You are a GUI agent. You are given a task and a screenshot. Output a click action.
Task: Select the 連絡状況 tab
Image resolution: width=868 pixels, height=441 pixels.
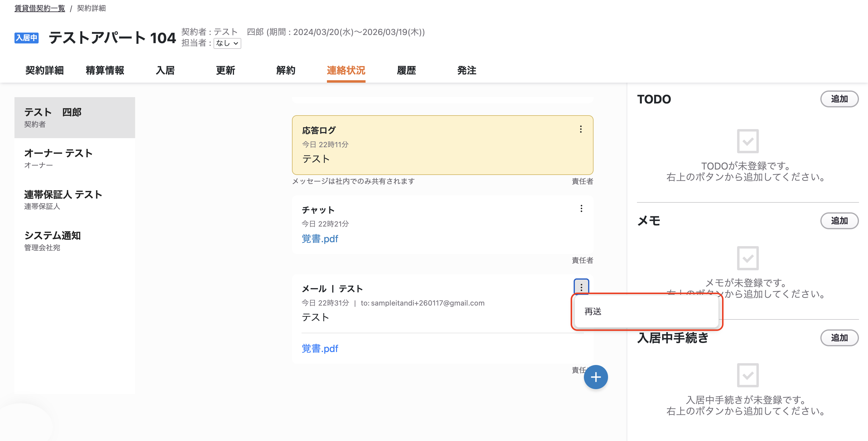coord(346,70)
